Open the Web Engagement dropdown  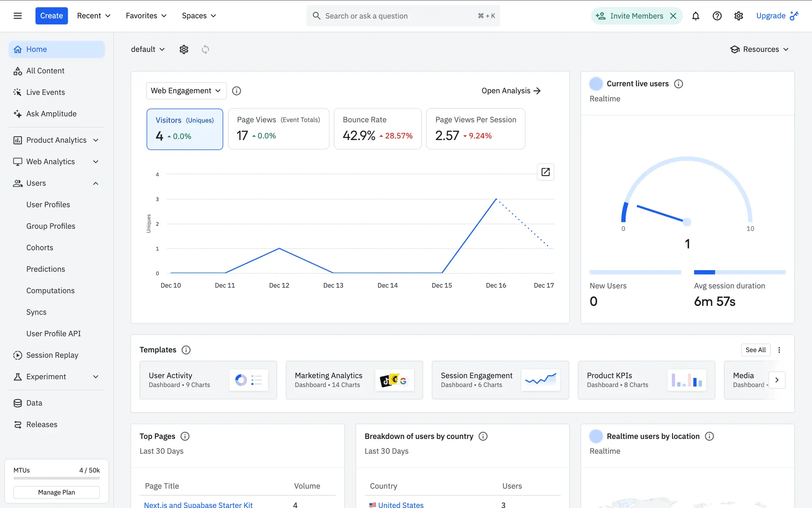point(186,91)
